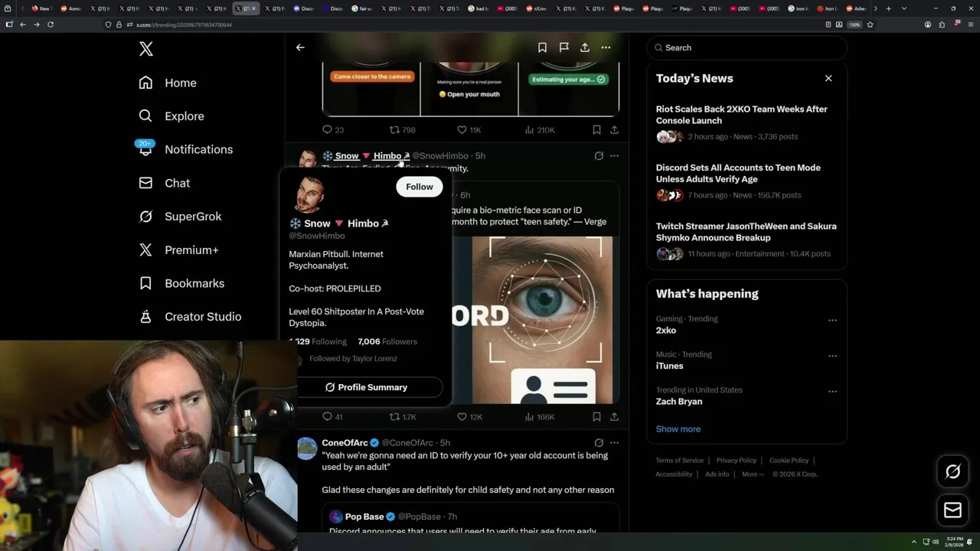Screen dimensions: 980x551
Task: Bookmark the post with 210K views
Action: pyautogui.click(x=596, y=130)
